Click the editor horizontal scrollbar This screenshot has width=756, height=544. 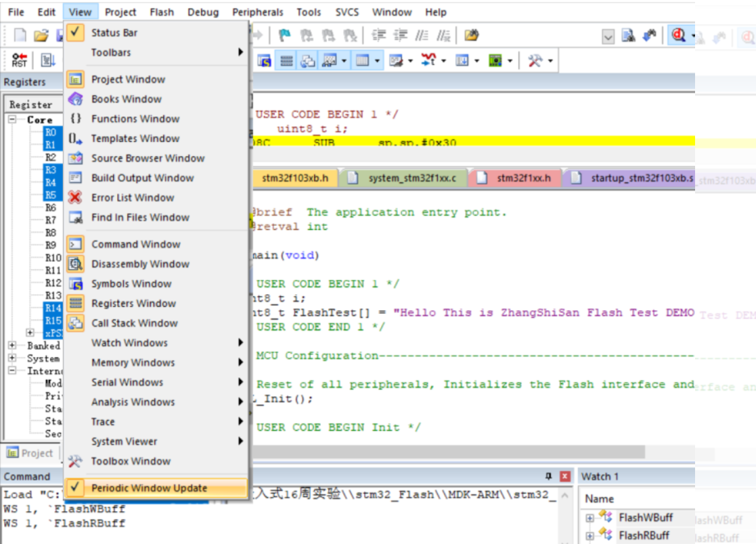pyautogui.click(x=449, y=452)
